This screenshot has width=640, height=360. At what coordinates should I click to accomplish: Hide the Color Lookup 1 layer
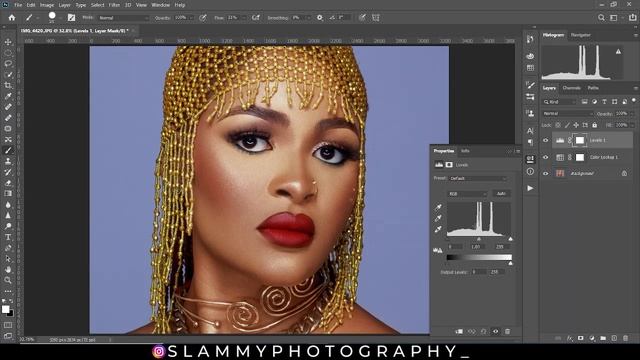(546, 157)
